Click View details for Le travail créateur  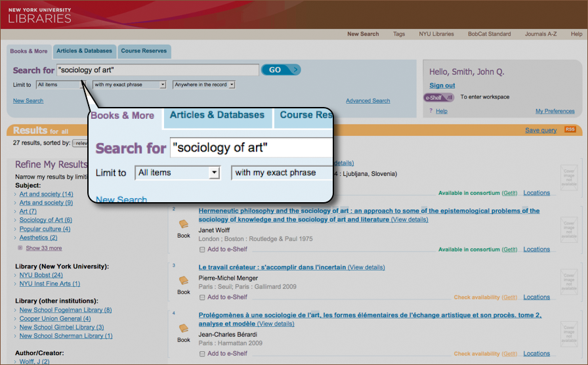[x=366, y=267]
